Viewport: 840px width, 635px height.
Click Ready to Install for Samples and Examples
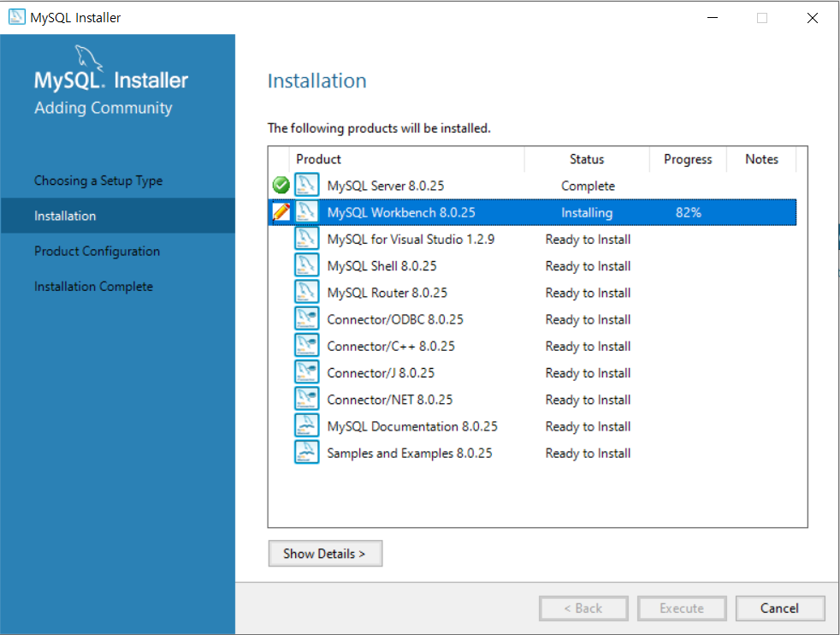588,454
